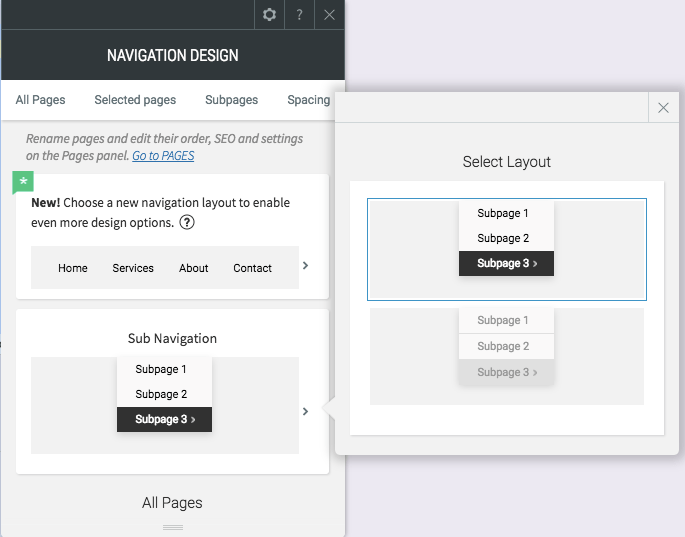Switch to the All Pages tab

pyautogui.click(x=40, y=100)
